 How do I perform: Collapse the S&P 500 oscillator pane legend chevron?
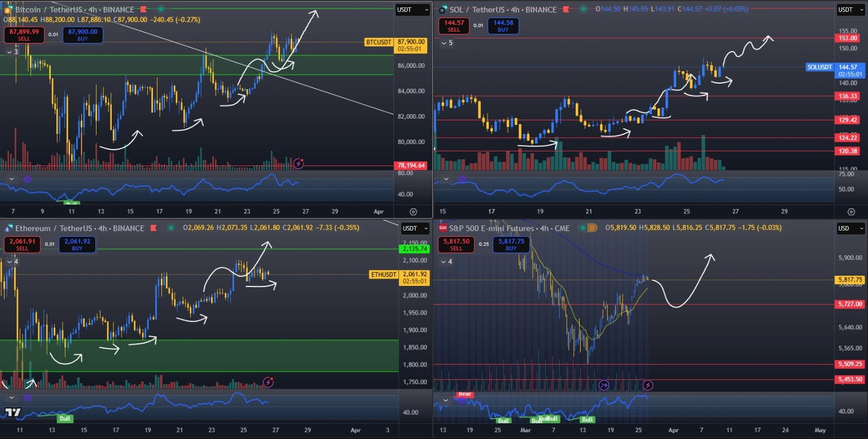point(446,400)
